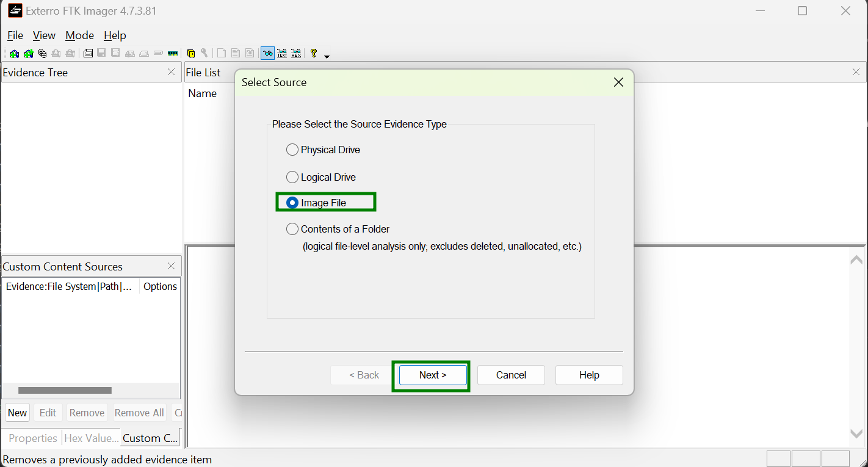Click the Capture Memory chip icon
Screen dimensions: 868x467
pos(173,54)
